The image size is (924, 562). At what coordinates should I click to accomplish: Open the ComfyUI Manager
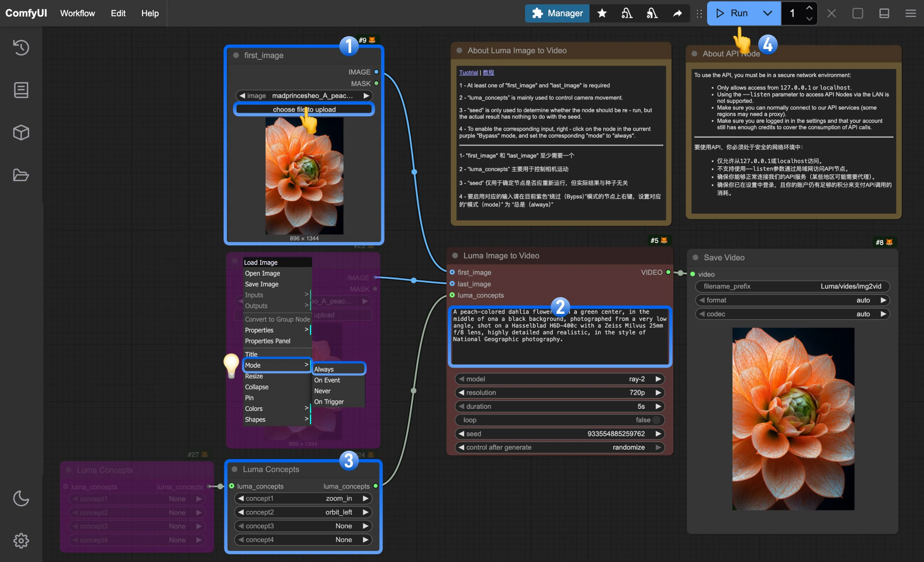557,13
